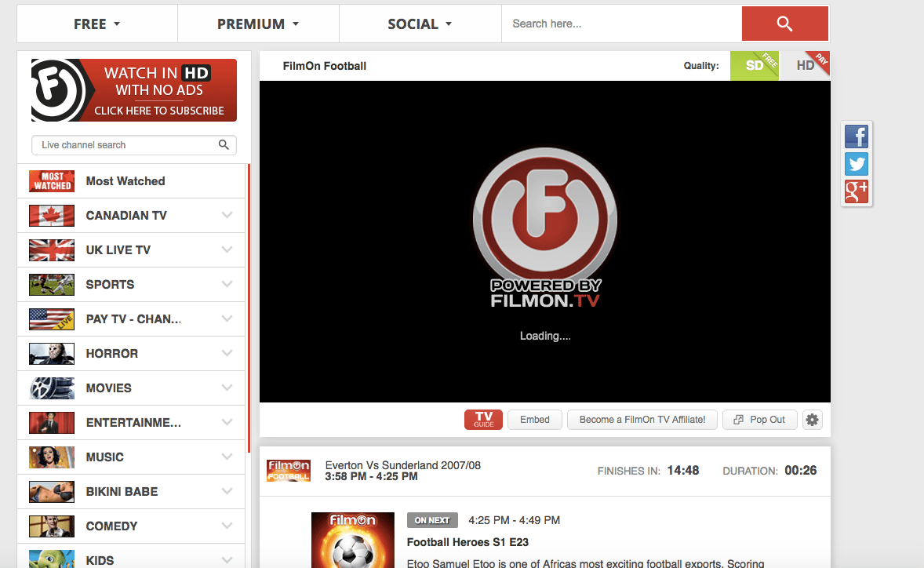Click the Football Heroes soccer ball thumbnail
Image resolution: width=924 pixels, height=568 pixels.
pos(352,541)
